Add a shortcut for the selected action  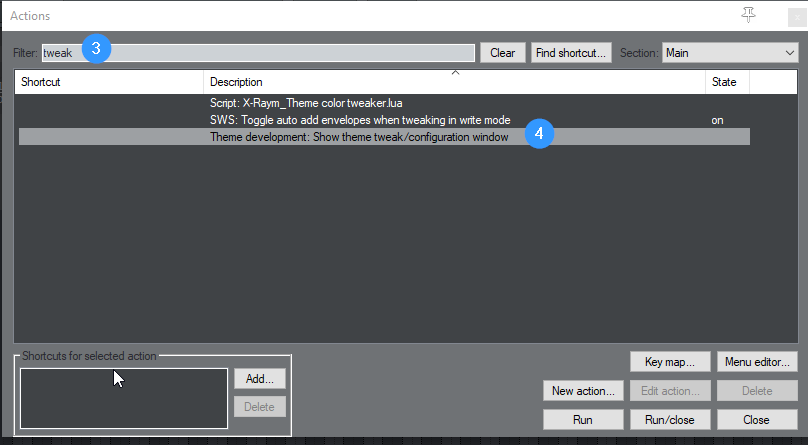pos(260,379)
